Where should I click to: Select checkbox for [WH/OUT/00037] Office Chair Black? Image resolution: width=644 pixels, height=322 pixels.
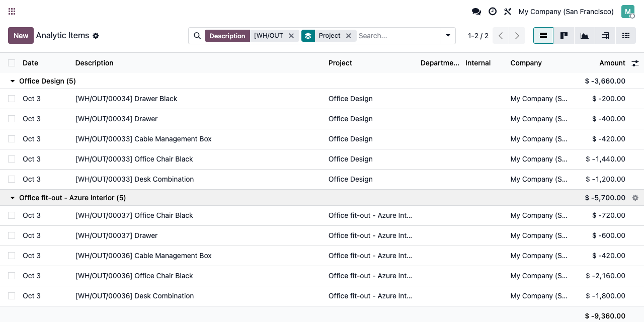point(12,215)
